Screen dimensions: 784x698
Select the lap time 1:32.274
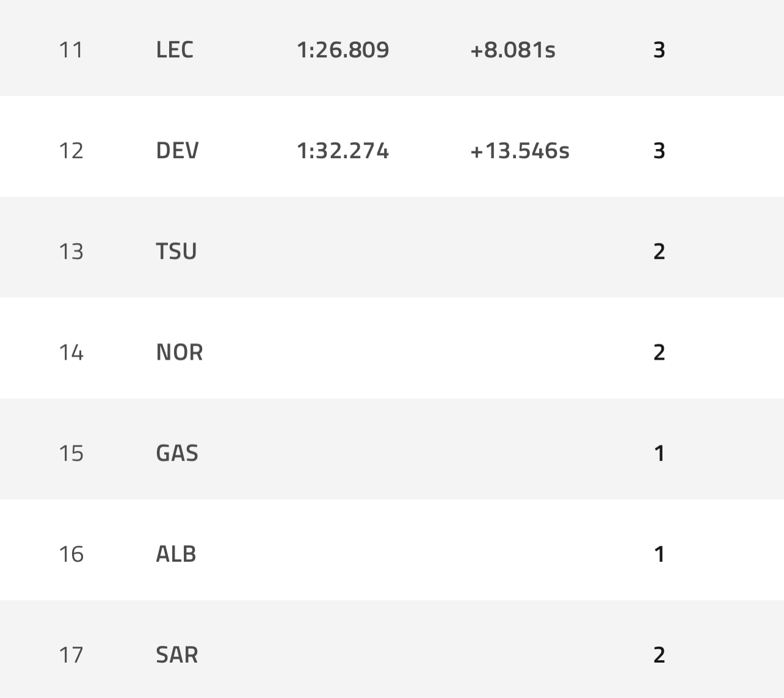(343, 150)
